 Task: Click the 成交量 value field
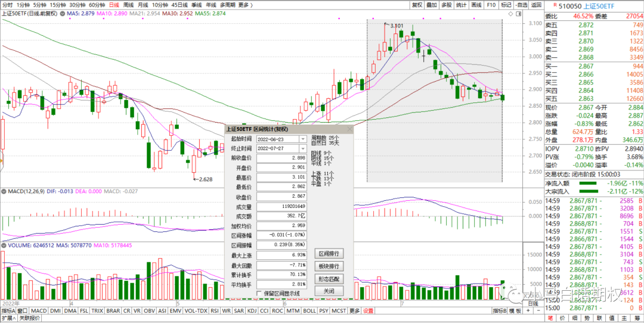point(281,207)
